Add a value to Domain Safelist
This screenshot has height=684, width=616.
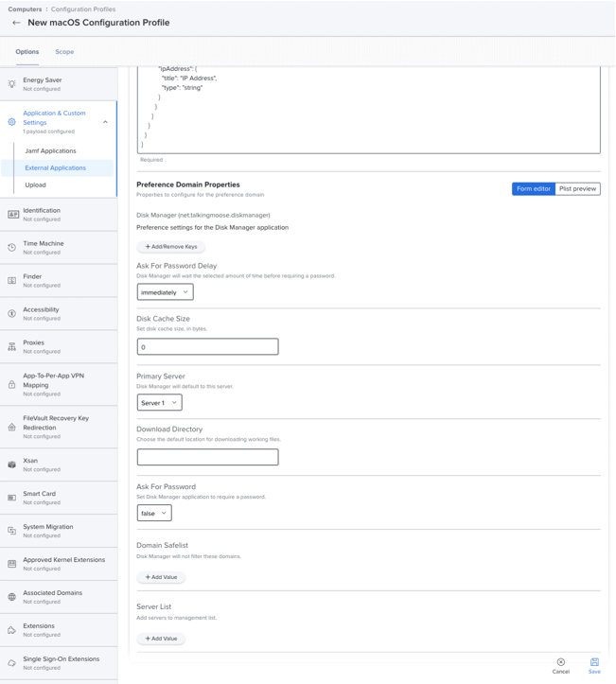[x=161, y=577]
